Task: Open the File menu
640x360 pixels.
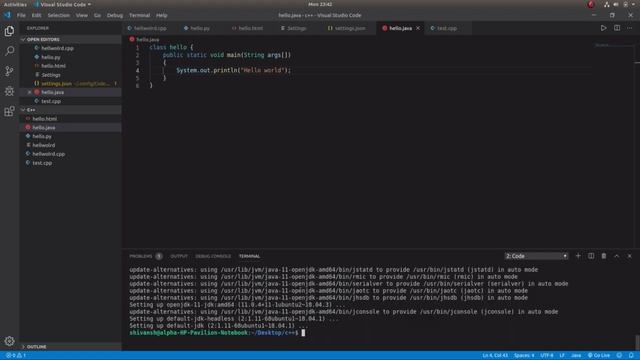Action: pyautogui.click(x=21, y=16)
